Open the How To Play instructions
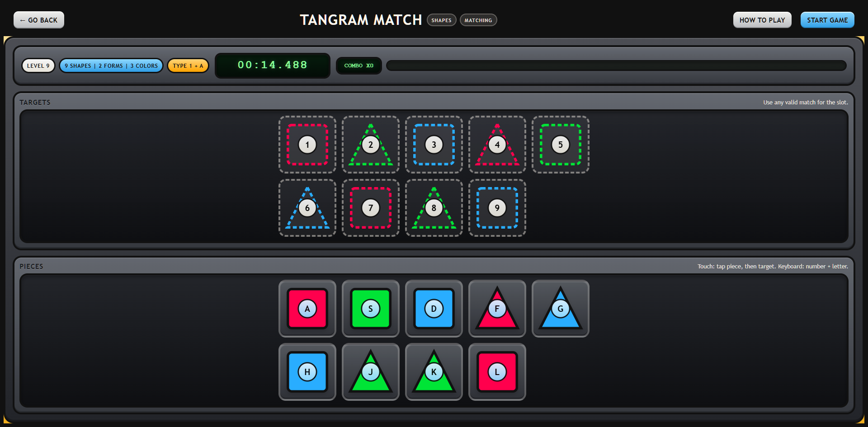868x427 pixels. [762, 20]
